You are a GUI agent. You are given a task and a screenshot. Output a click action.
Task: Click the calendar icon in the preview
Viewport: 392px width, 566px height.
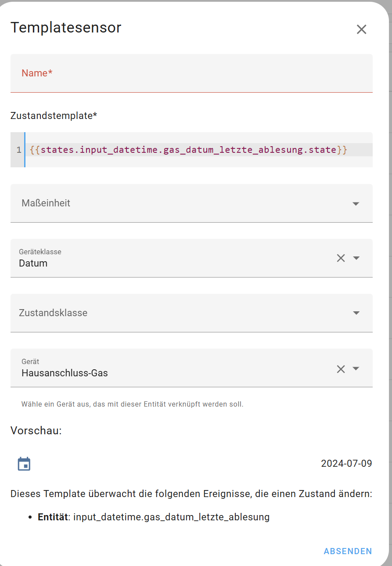[24, 464]
